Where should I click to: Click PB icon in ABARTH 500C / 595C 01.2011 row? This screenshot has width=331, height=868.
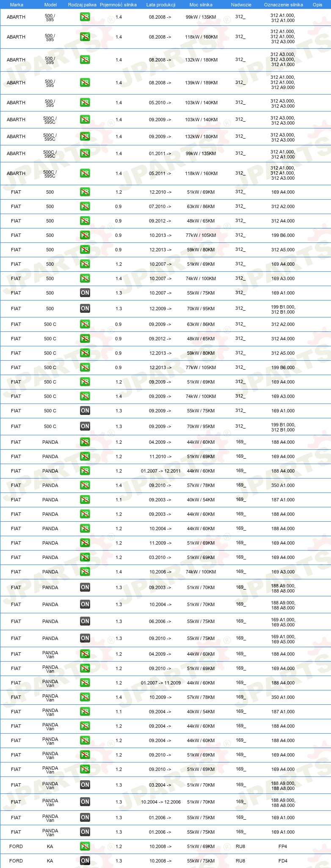point(85,153)
